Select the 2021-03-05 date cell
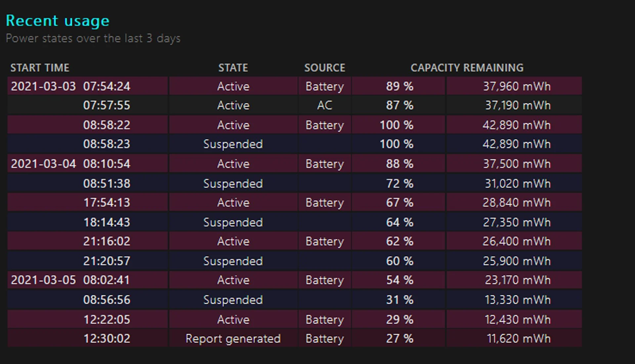This screenshot has width=635, height=364. (x=43, y=280)
